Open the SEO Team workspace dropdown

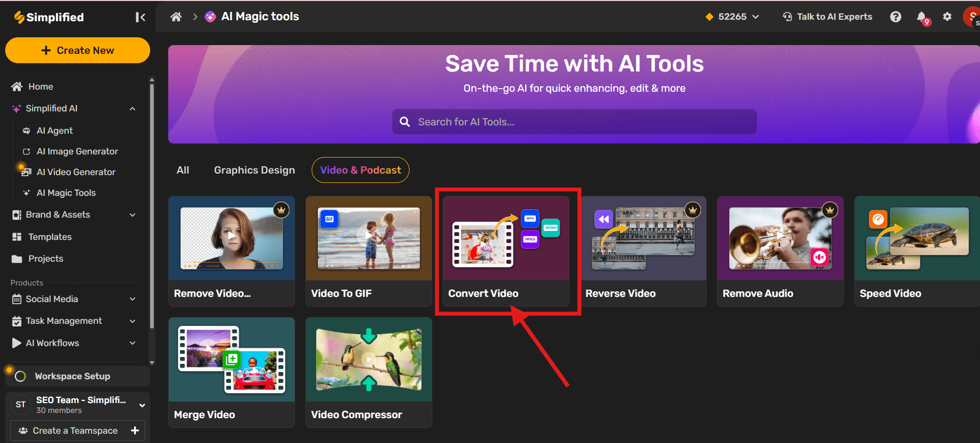pos(142,405)
